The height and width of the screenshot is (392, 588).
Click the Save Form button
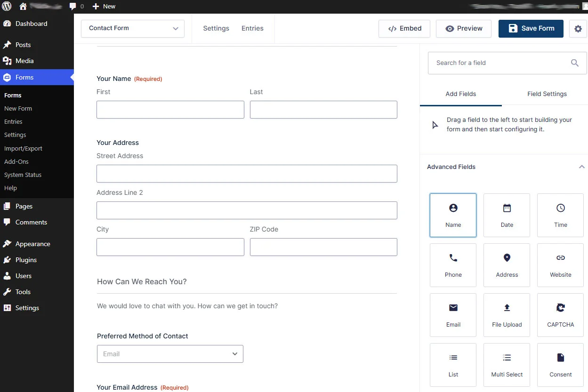pyautogui.click(x=531, y=28)
